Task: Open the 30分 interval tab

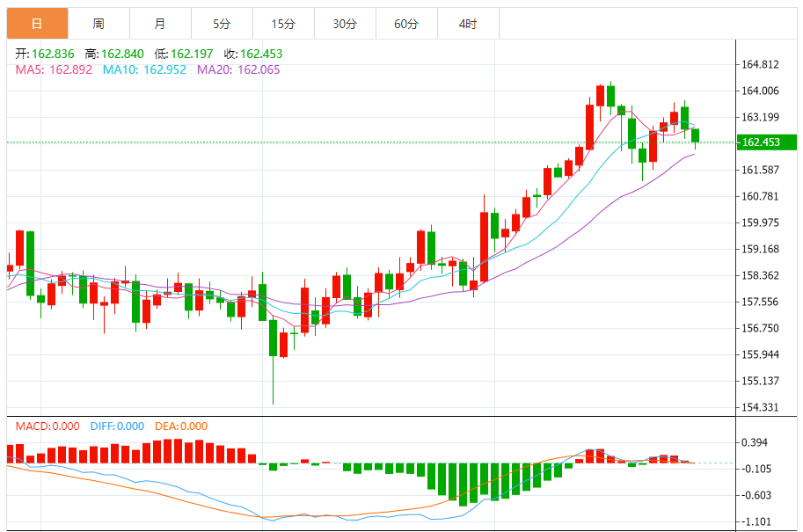Action: point(345,24)
